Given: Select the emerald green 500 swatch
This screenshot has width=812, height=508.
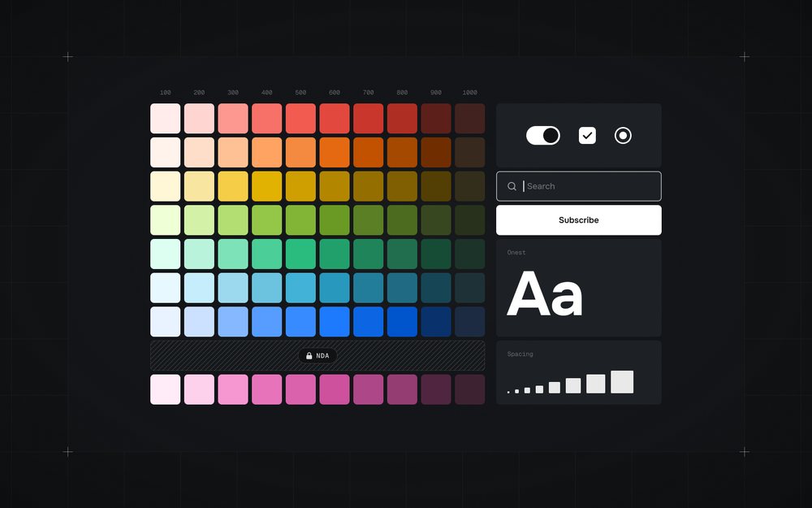Looking at the screenshot, I should 300,254.
